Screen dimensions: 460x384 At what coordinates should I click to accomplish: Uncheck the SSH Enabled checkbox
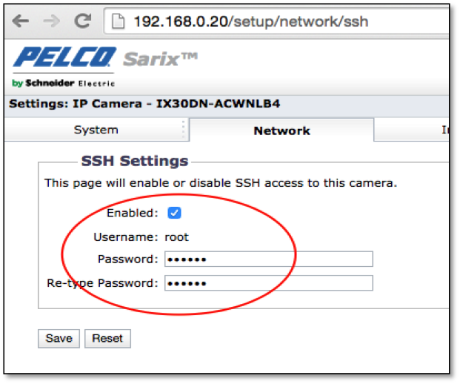click(x=174, y=213)
